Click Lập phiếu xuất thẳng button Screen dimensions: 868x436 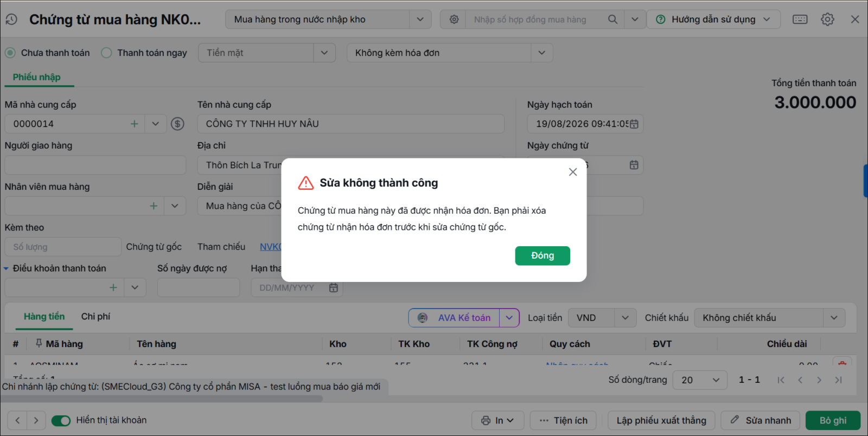[x=661, y=420]
